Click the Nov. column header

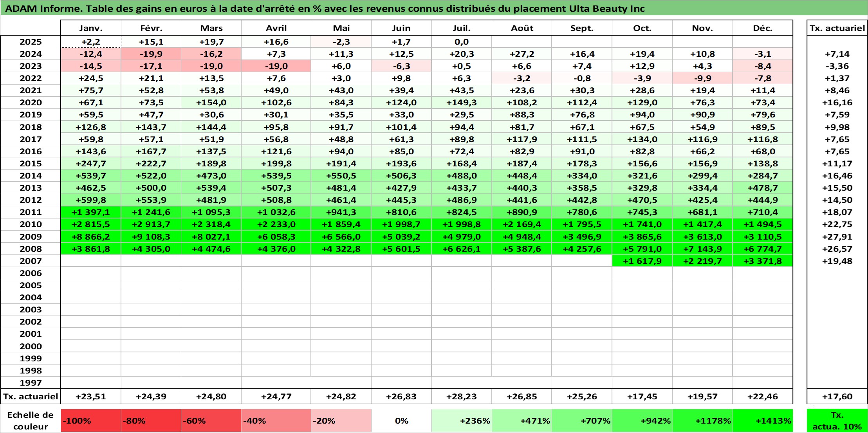[702, 28]
